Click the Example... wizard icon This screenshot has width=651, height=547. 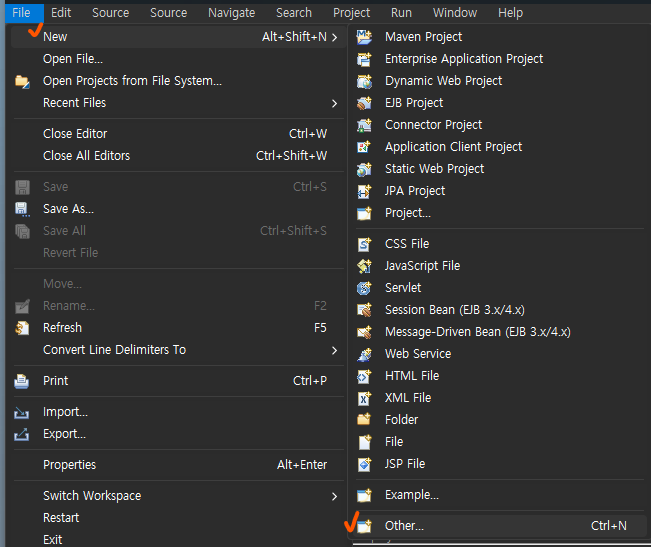364,495
